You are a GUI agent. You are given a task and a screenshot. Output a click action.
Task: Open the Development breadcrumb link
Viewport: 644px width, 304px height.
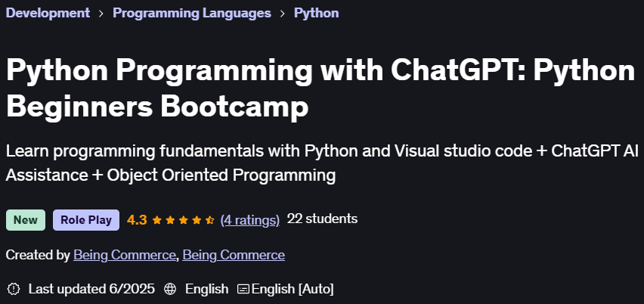click(x=48, y=13)
